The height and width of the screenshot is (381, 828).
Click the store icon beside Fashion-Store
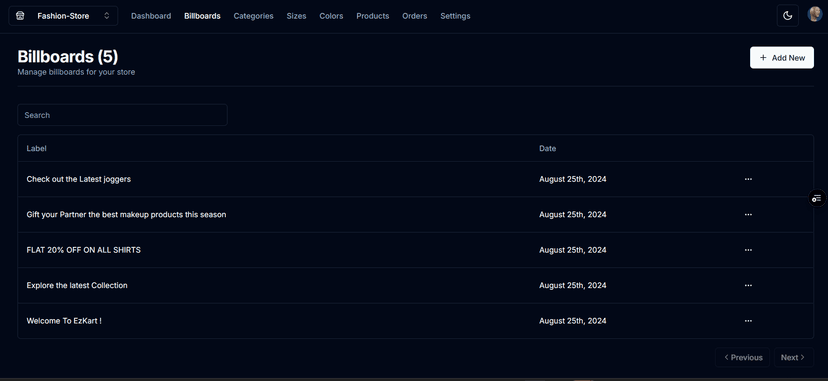click(x=20, y=16)
